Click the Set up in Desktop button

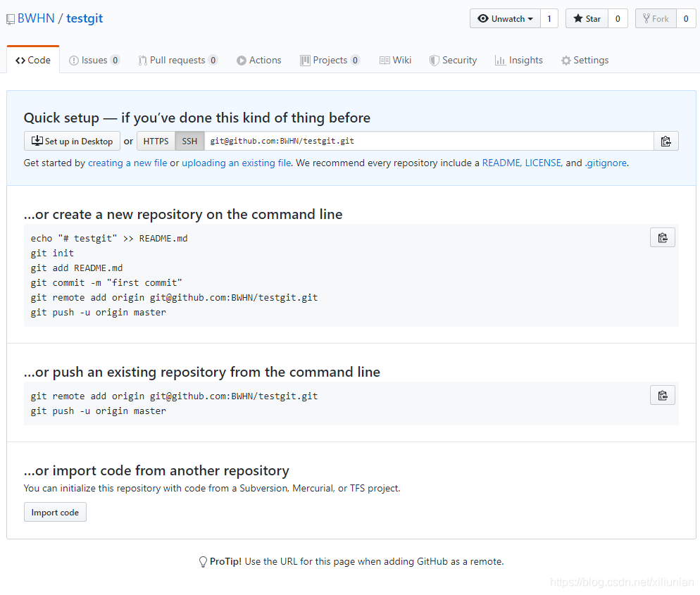72,141
